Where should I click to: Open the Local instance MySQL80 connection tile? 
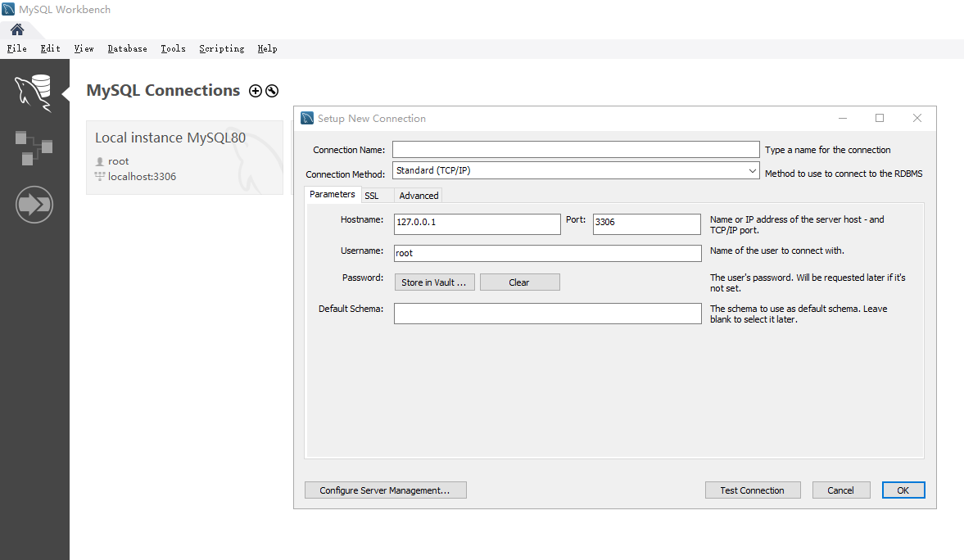(184, 157)
